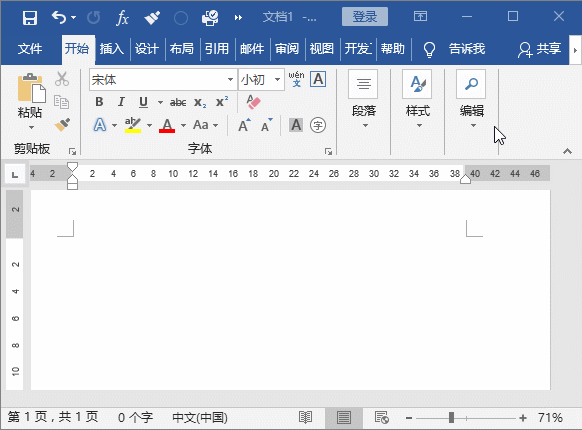The width and height of the screenshot is (582, 430).
Task: Toggle character shading A icon
Action: [x=296, y=125]
